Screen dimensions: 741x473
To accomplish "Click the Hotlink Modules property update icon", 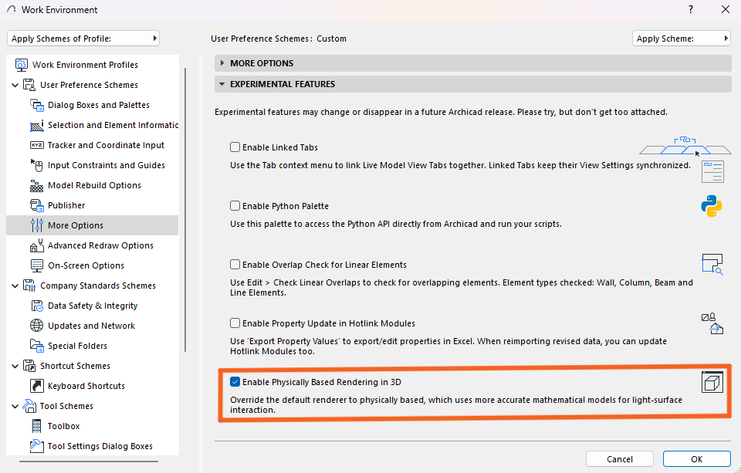I will [712, 324].
